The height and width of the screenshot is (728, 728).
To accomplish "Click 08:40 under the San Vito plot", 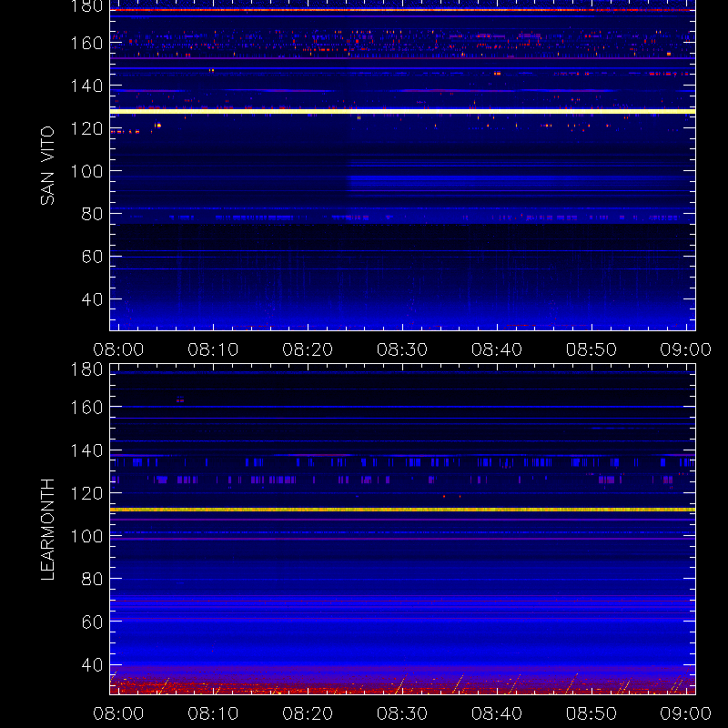I will point(497,349).
